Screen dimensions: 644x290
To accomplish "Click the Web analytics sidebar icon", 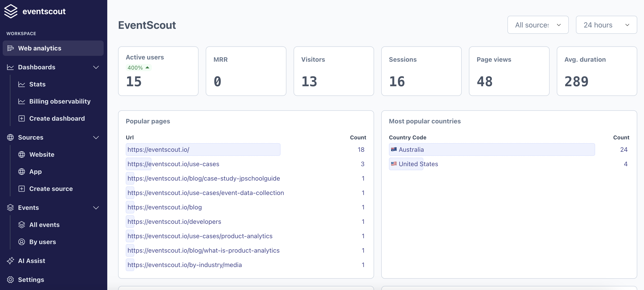I will pos(11,48).
